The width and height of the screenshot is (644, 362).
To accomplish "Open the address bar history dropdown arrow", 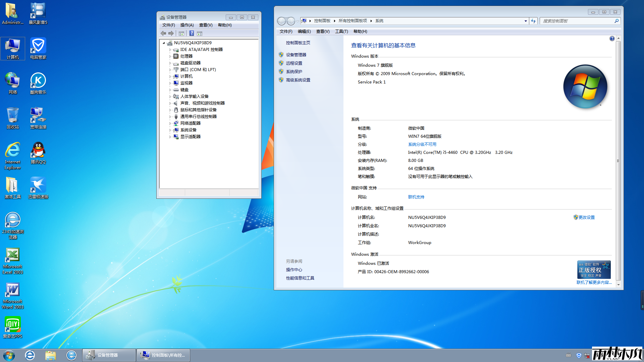I will (526, 21).
